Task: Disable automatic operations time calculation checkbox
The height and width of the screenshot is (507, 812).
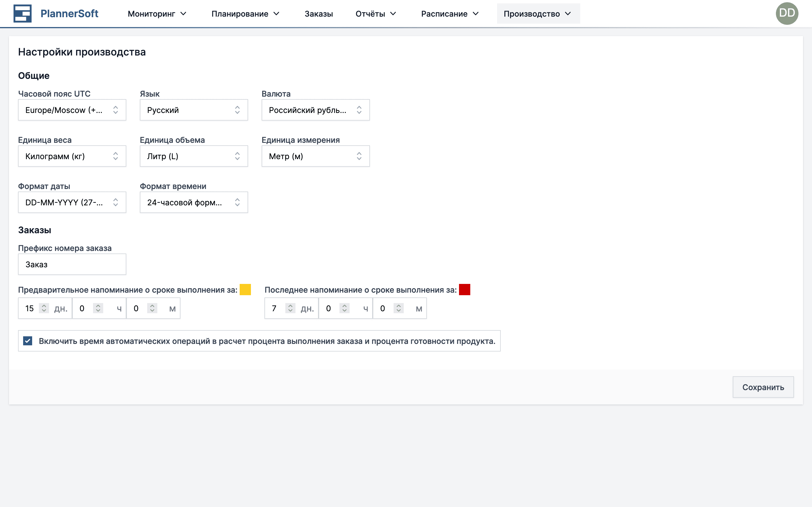Action: 28,341
